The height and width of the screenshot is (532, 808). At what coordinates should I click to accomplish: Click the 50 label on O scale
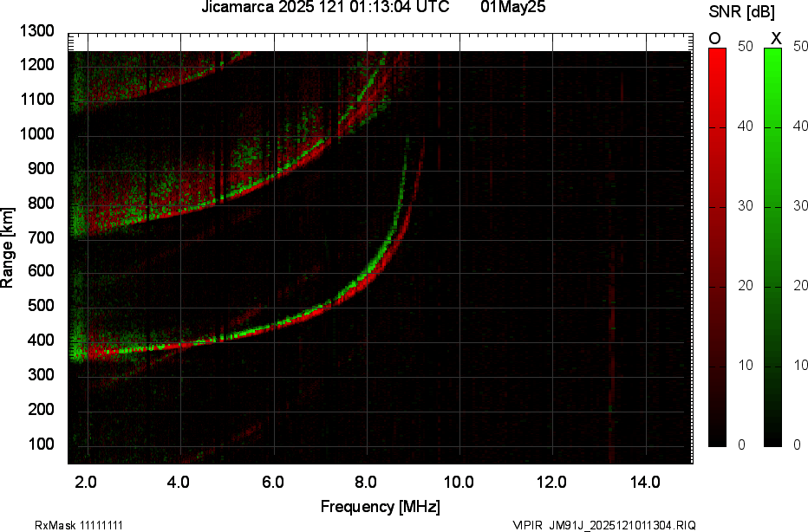(745, 46)
